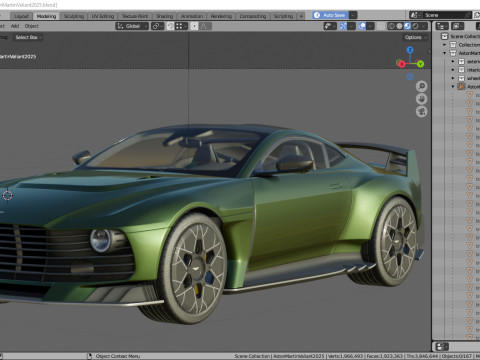Toggle the snapping magnet icon
Viewport: 480px width, 360px height.
(x=170, y=26)
